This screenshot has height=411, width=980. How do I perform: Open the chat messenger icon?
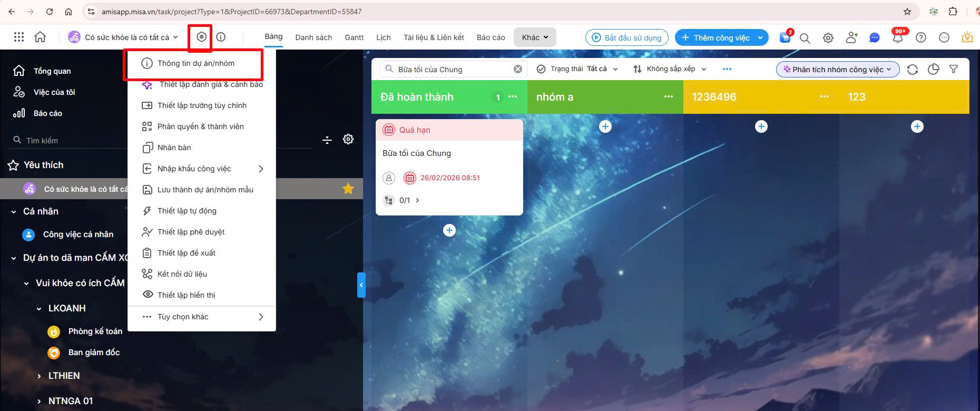coord(875,38)
